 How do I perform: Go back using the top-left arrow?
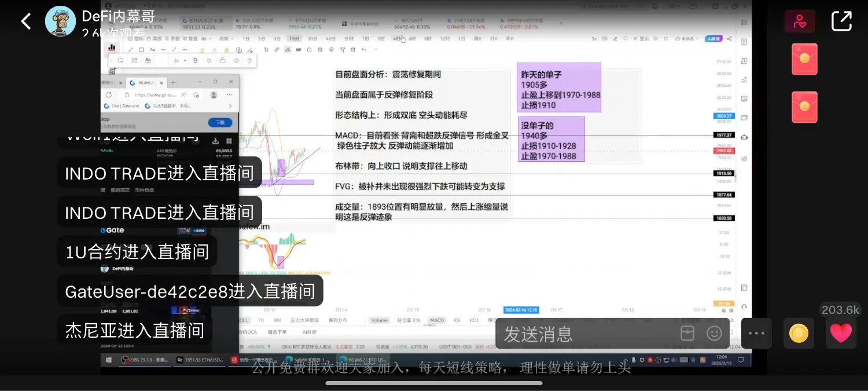coord(26,21)
